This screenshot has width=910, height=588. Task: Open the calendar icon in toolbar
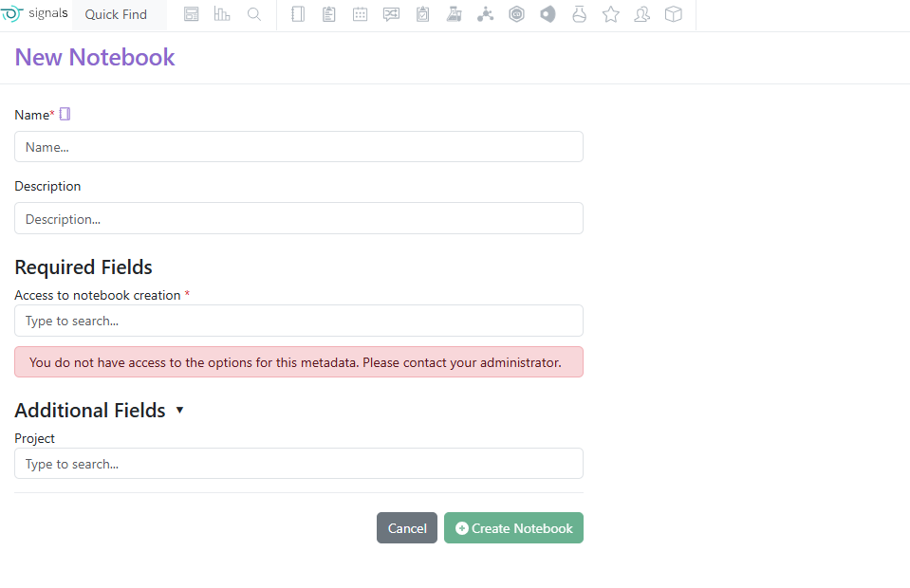[361, 14]
